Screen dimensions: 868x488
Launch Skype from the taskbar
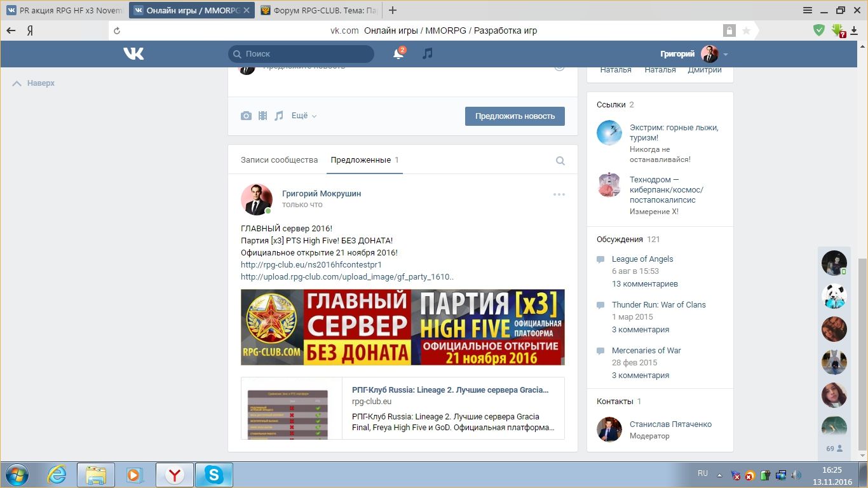(214, 475)
